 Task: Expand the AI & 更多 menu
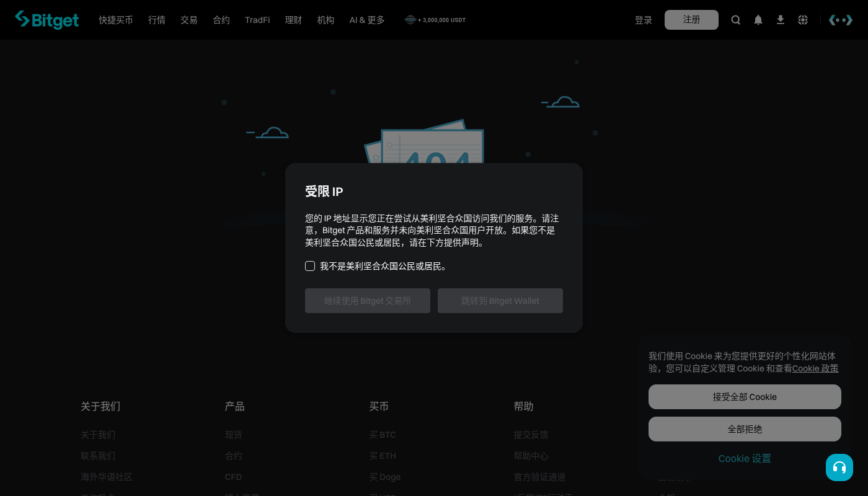point(367,20)
